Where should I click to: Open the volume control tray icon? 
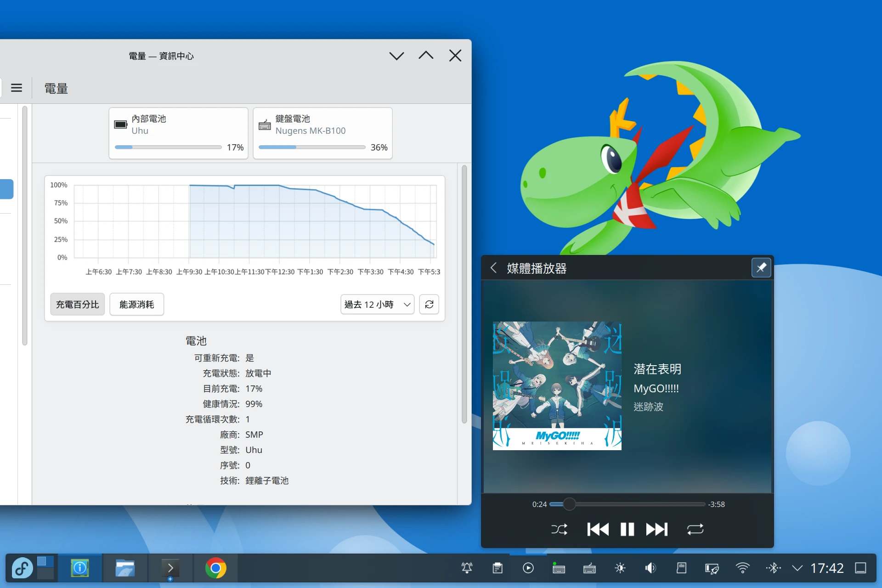tap(650, 568)
